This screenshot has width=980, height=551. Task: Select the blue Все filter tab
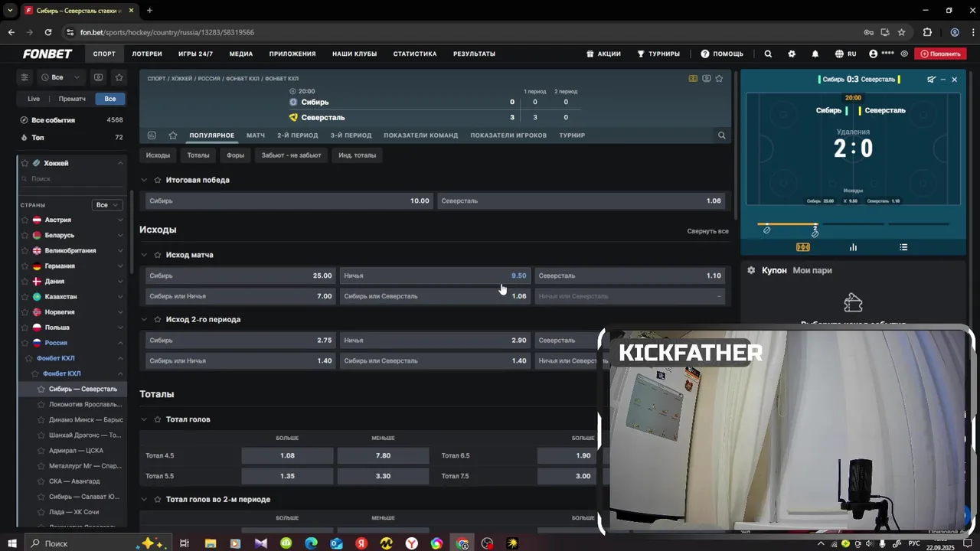pos(110,99)
